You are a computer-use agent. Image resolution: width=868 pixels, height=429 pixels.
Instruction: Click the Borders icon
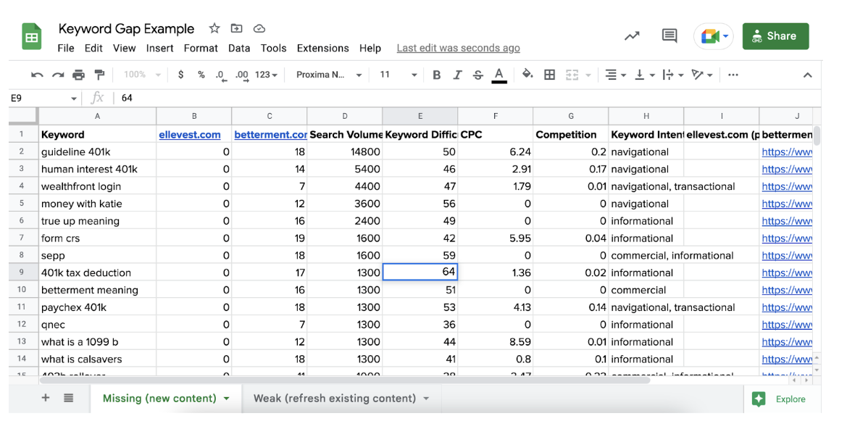coord(548,74)
